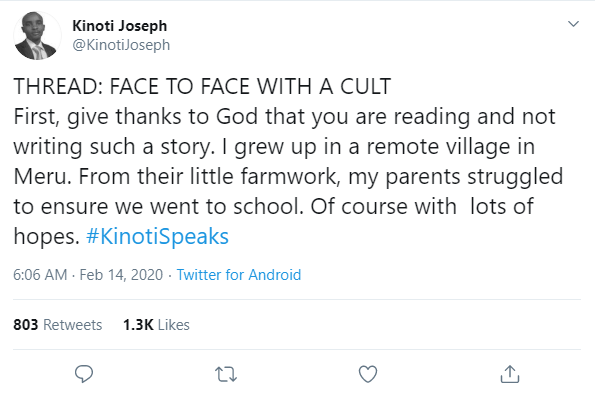Click the phrase 'to ensure we went to school'
Screen dimensions: 595x394
point(159,206)
